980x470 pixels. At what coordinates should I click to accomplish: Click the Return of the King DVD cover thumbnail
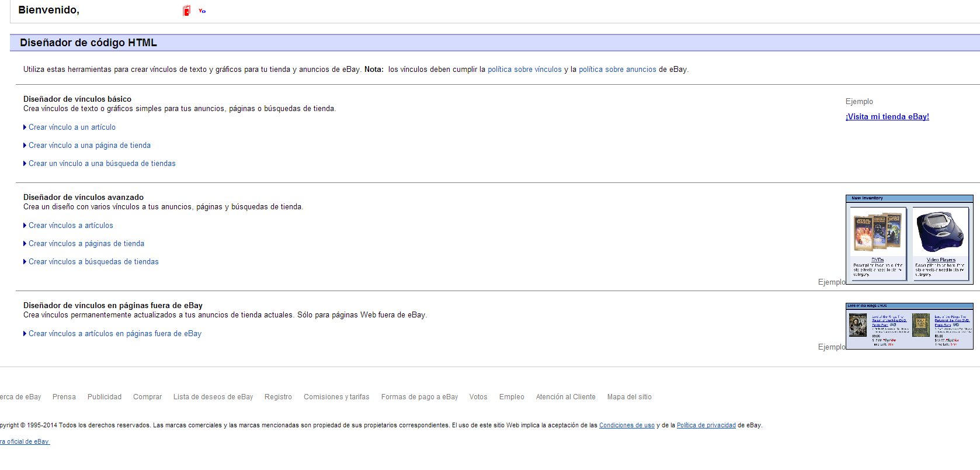coord(858,325)
